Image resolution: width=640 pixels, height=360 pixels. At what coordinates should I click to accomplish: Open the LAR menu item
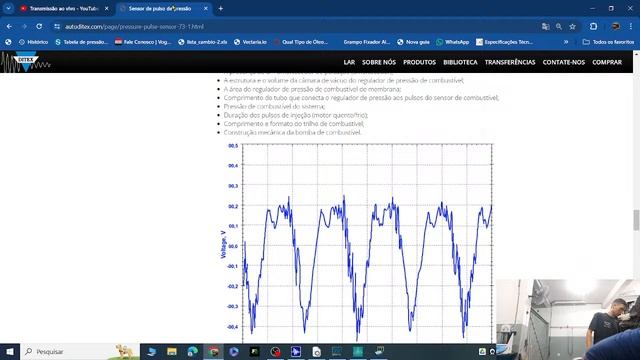coord(349,62)
